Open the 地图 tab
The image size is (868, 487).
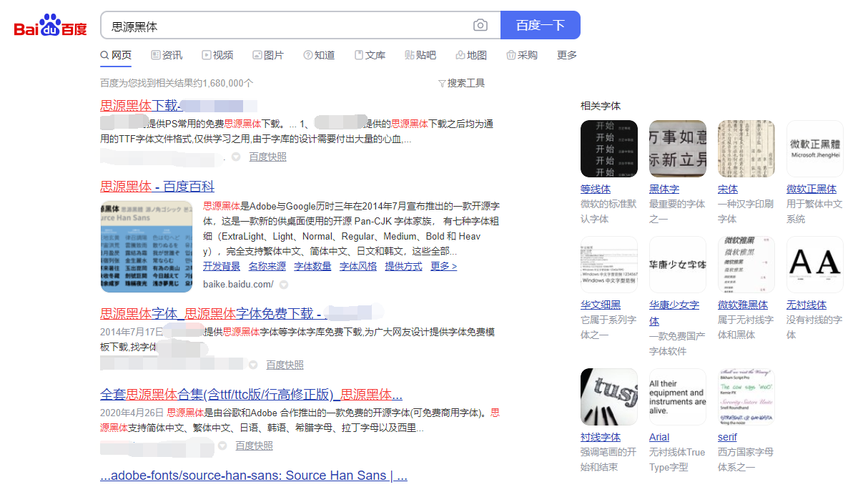pyautogui.click(x=471, y=55)
